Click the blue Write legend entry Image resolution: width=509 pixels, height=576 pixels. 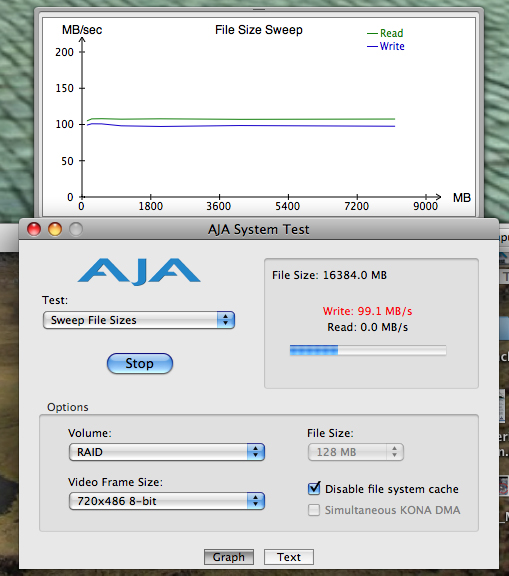tap(386, 46)
